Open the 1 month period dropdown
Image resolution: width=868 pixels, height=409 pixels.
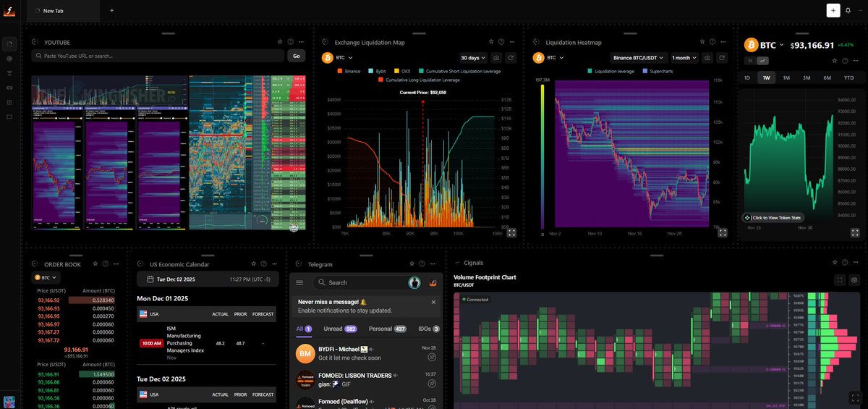point(684,57)
